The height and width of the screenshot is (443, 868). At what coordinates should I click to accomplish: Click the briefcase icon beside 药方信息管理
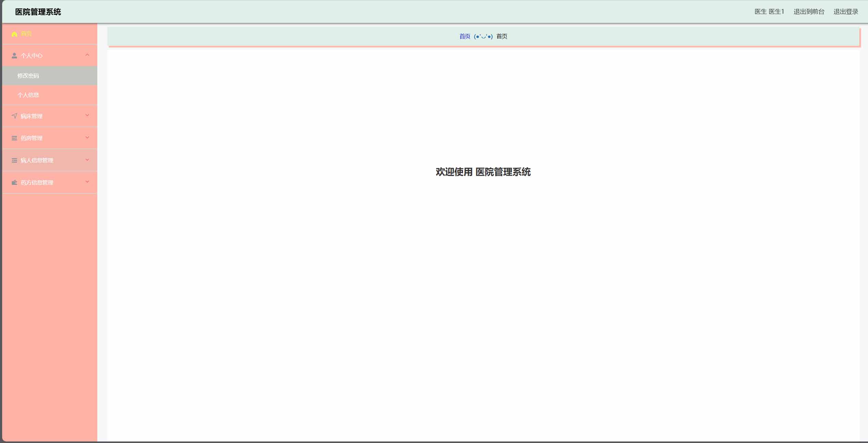point(14,182)
